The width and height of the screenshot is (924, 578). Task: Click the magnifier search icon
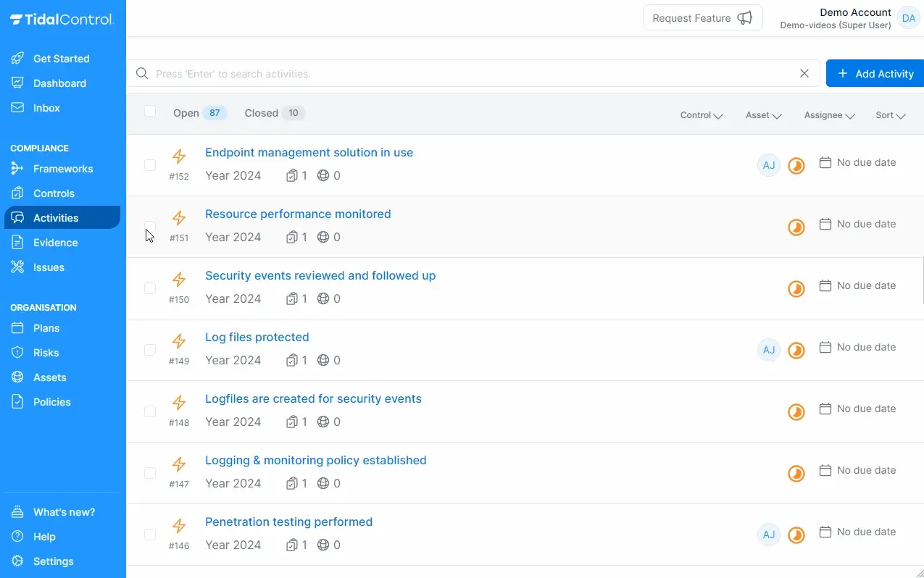pyautogui.click(x=142, y=73)
